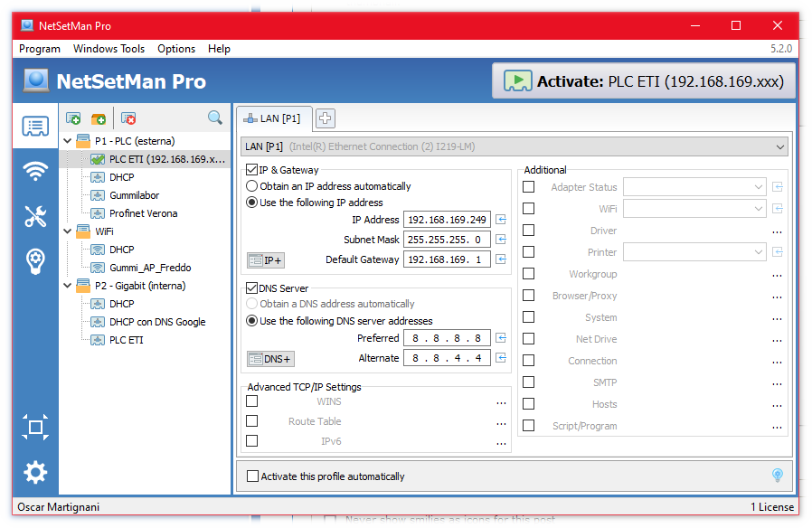Select the Profinet Verona profile
Screen dimensions: 812x528
pyautogui.click(x=144, y=213)
